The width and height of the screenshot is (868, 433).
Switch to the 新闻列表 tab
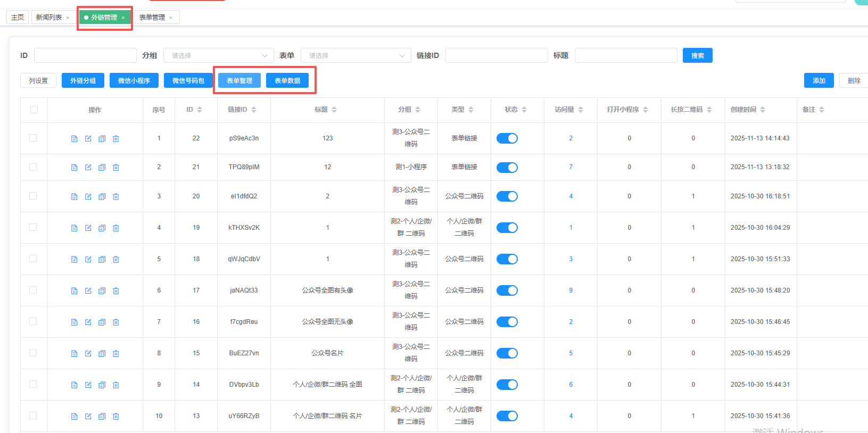[49, 18]
